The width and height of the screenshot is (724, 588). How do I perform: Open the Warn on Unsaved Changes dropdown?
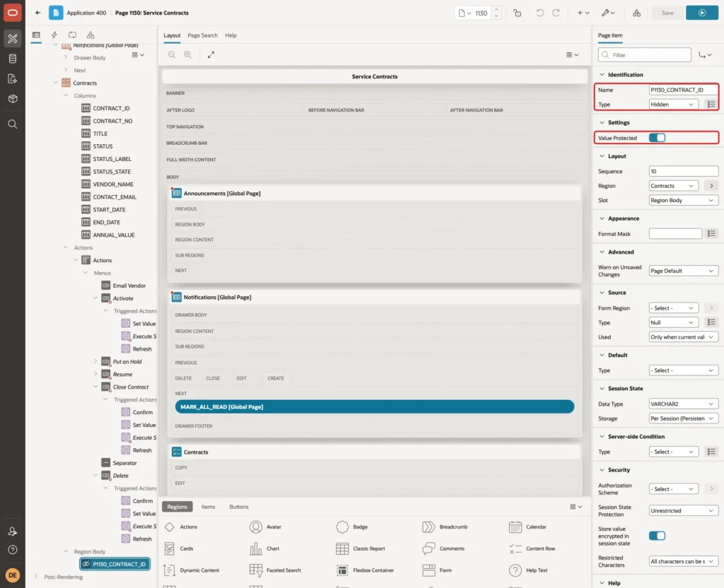click(x=683, y=271)
